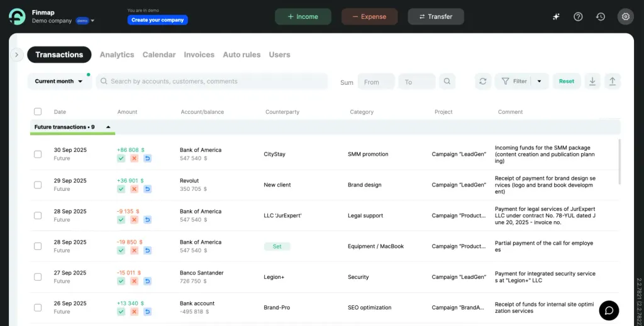The width and height of the screenshot is (644, 326).
Task: Go to the Auto rules tab
Action: pos(241,55)
